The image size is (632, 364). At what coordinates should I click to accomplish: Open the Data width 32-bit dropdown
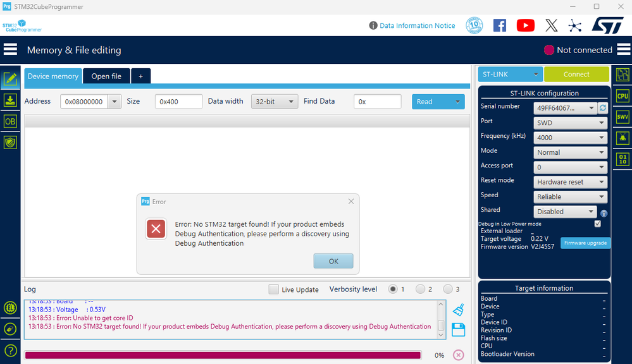[275, 102]
